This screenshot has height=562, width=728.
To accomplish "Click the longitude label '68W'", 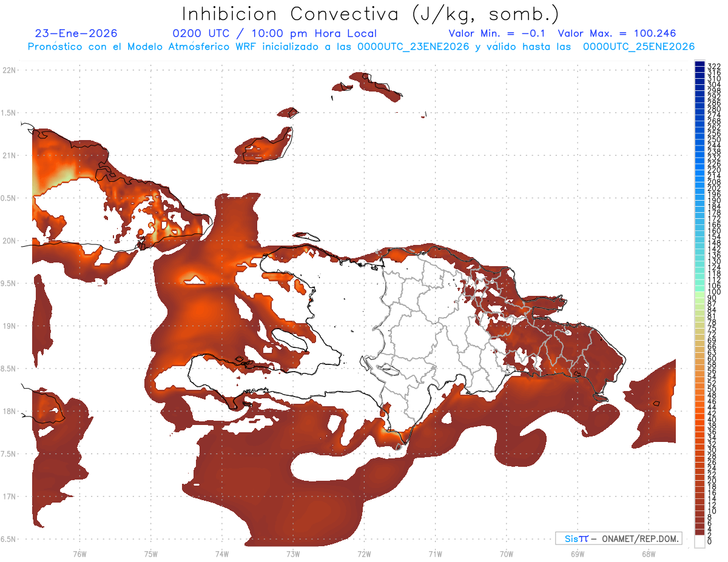I will tap(648, 554).
